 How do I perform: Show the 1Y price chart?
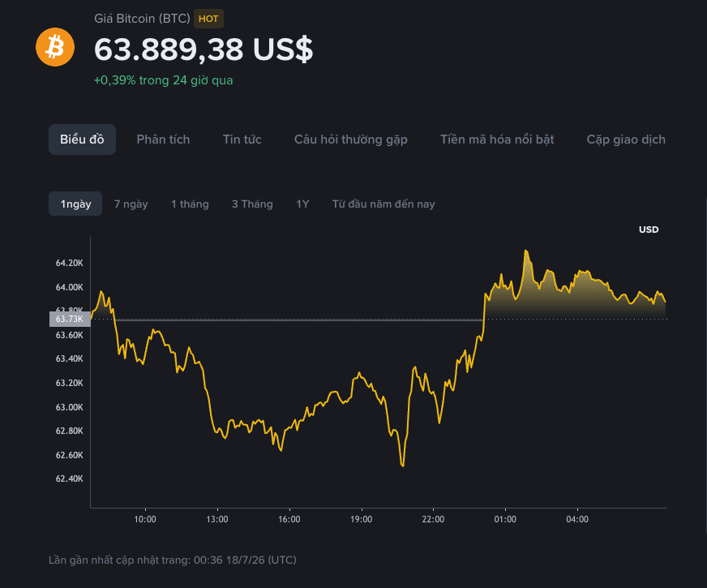[302, 204]
